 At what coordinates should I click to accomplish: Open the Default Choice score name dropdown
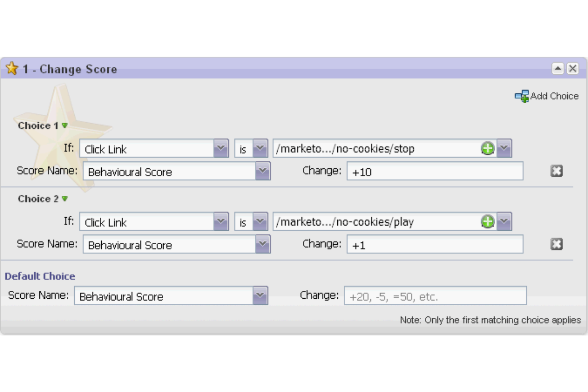coord(259,295)
